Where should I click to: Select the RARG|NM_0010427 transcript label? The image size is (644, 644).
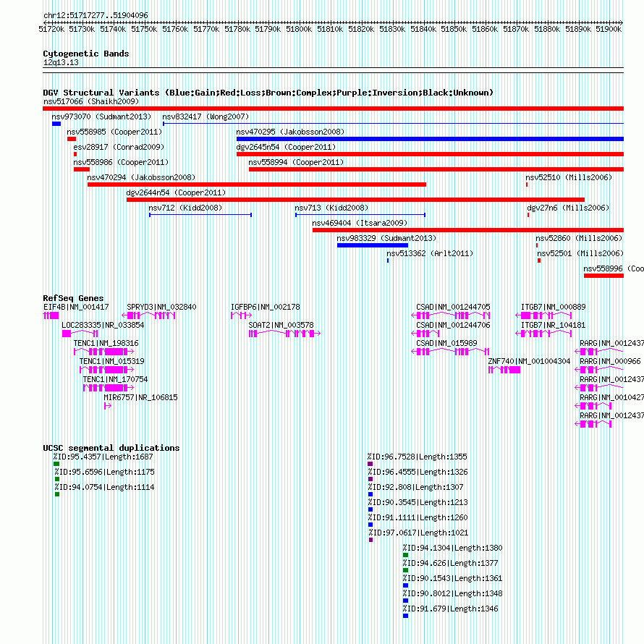pos(612,397)
